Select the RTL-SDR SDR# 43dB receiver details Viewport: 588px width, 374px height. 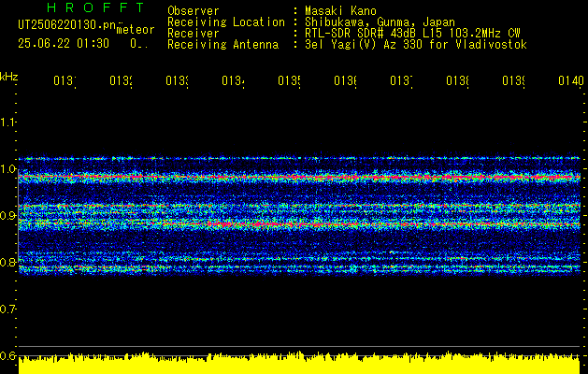[x=412, y=34]
